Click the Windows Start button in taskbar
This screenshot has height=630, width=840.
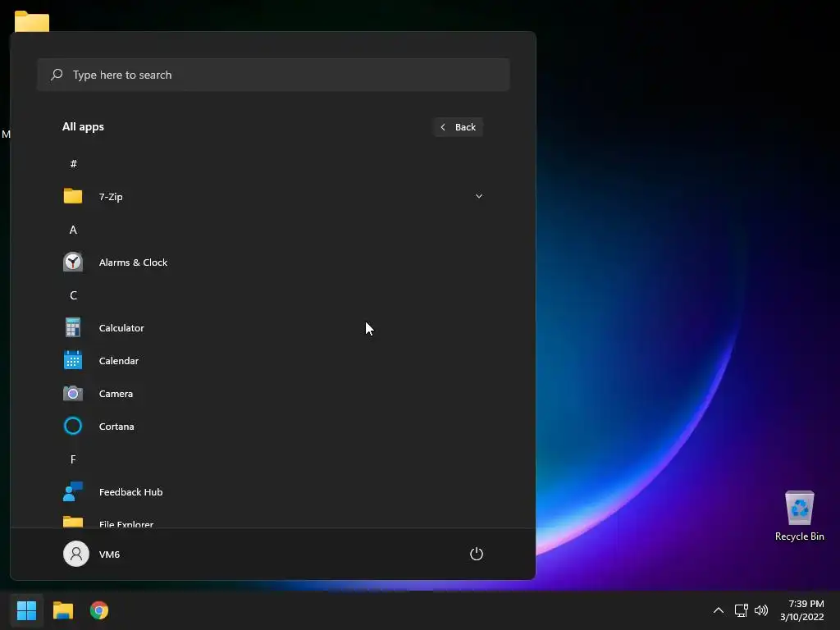pos(26,610)
